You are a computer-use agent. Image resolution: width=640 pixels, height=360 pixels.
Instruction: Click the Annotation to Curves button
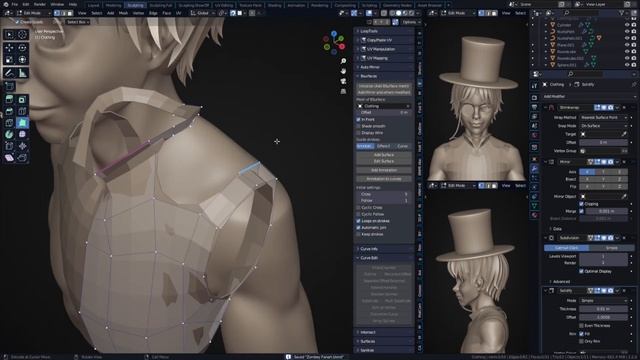coord(384,179)
